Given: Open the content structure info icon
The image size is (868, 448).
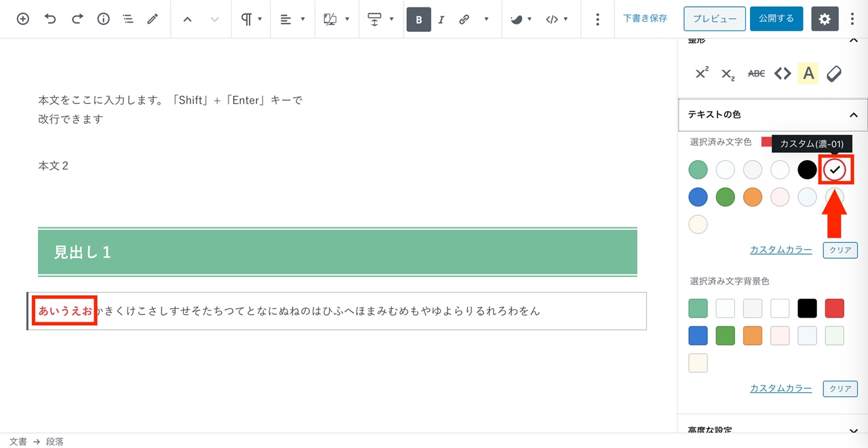Looking at the screenshot, I should click(103, 19).
